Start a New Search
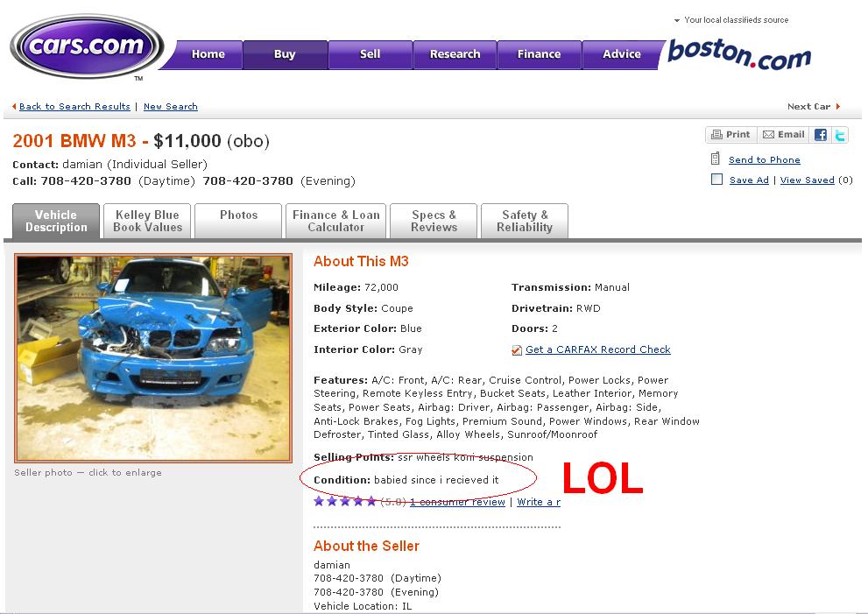The width and height of the screenshot is (868, 614). 171,106
